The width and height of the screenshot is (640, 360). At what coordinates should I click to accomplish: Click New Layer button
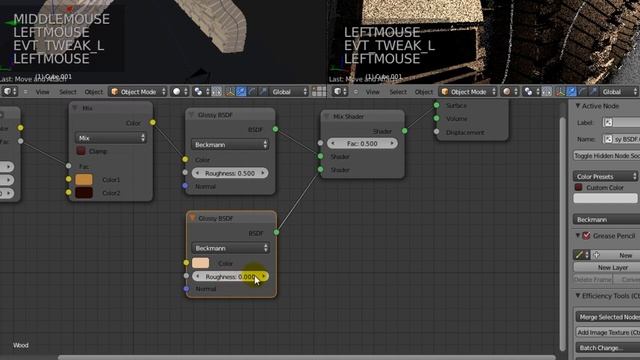(607, 267)
